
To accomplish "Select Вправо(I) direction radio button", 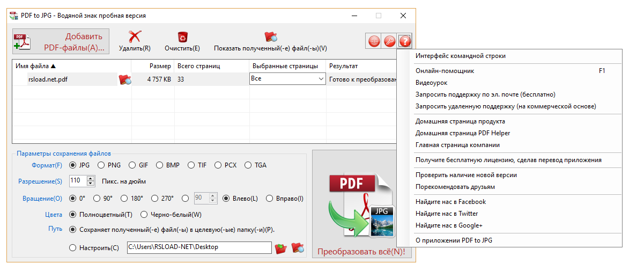I will (270, 199).
